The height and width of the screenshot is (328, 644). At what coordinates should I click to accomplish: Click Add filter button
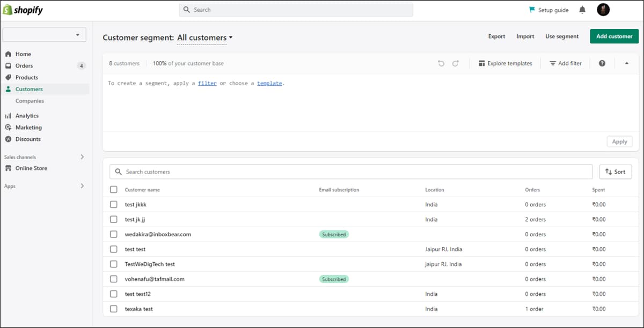click(566, 63)
